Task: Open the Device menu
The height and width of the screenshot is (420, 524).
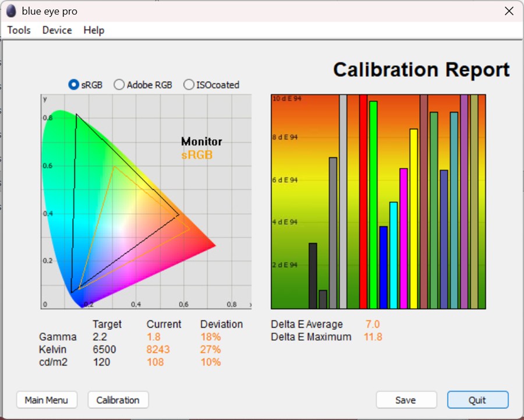Action: click(57, 30)
